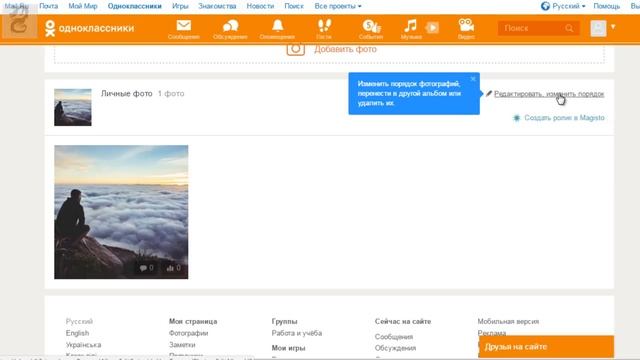Open Мой Мир in top bar
Viewport: 640px width, 360px height.
[x=83, y=6]
